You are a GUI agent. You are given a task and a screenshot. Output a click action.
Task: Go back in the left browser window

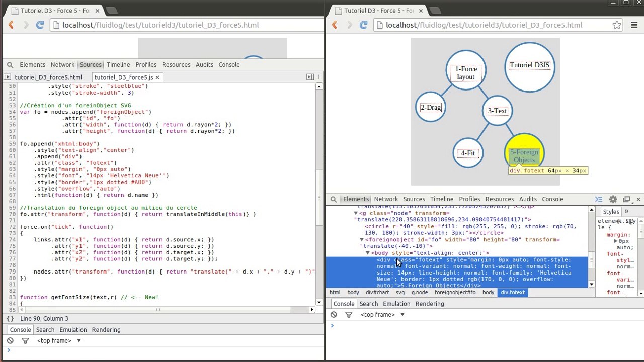[11, 25]
